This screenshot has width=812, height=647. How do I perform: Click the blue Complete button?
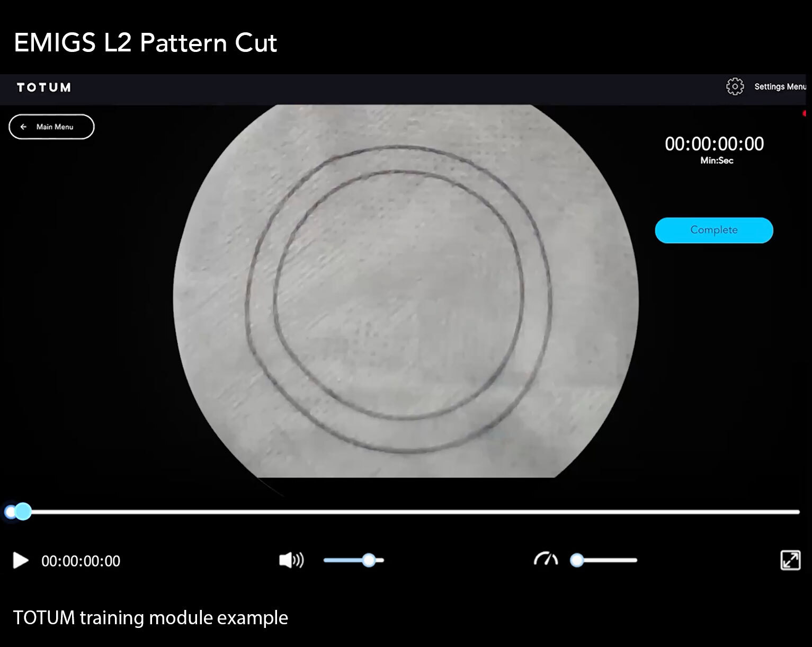[x=714, y=230]
